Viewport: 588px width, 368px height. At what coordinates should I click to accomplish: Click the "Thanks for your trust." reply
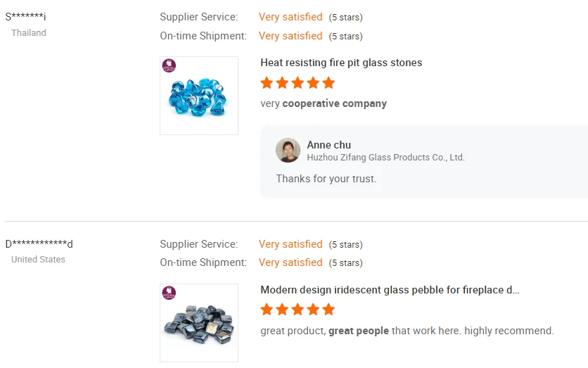(x=326, y=179)
